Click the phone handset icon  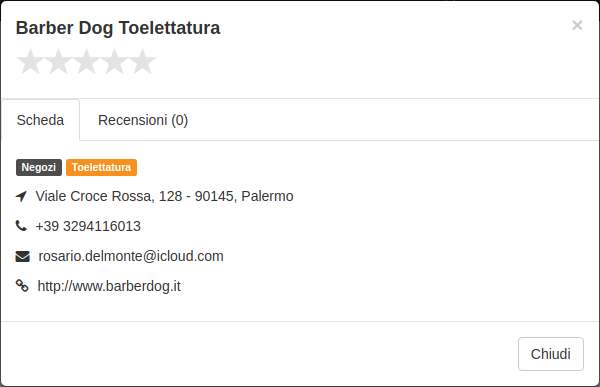(21, 226)
